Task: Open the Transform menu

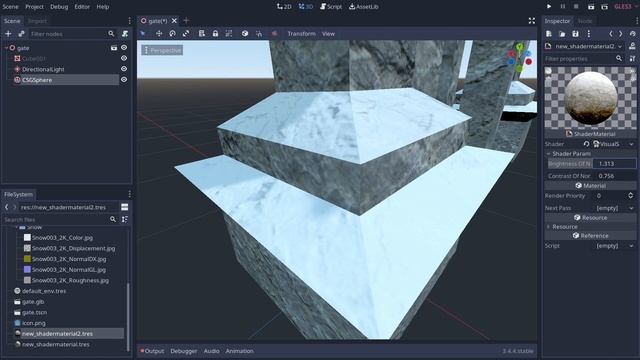Action: (301, 33)
